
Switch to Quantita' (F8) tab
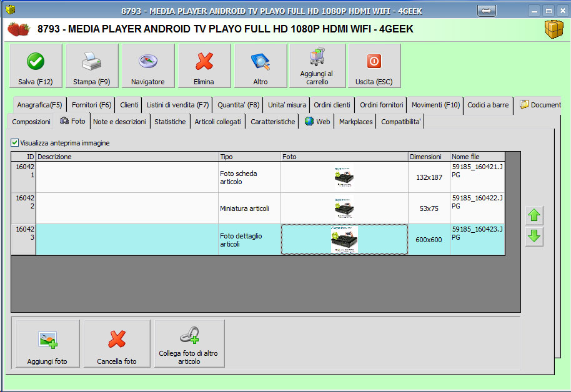[x=238, y=105]
